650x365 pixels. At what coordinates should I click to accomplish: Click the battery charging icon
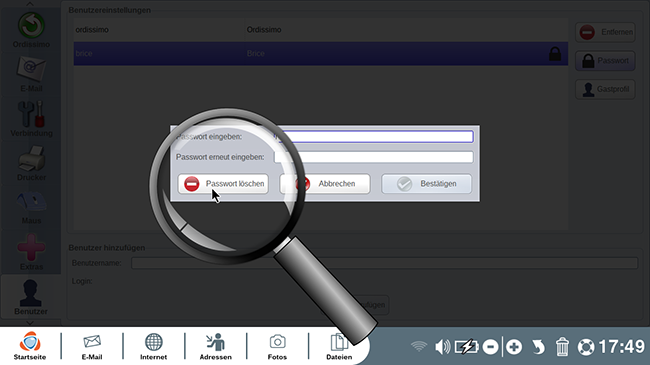point(466,346)
